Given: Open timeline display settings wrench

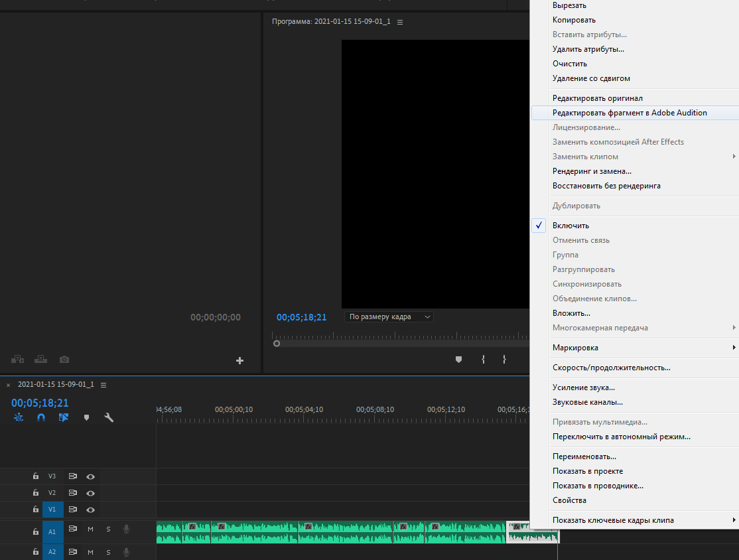Looking at the screenshot, I should tap(109, 418).
